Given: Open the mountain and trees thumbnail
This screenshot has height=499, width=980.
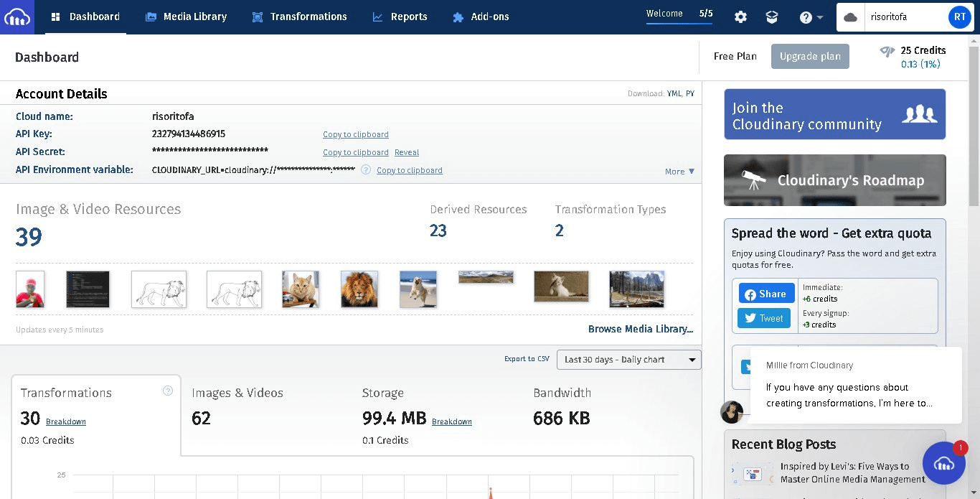Looking at the screenshot, I should click(x=636, y=289).
